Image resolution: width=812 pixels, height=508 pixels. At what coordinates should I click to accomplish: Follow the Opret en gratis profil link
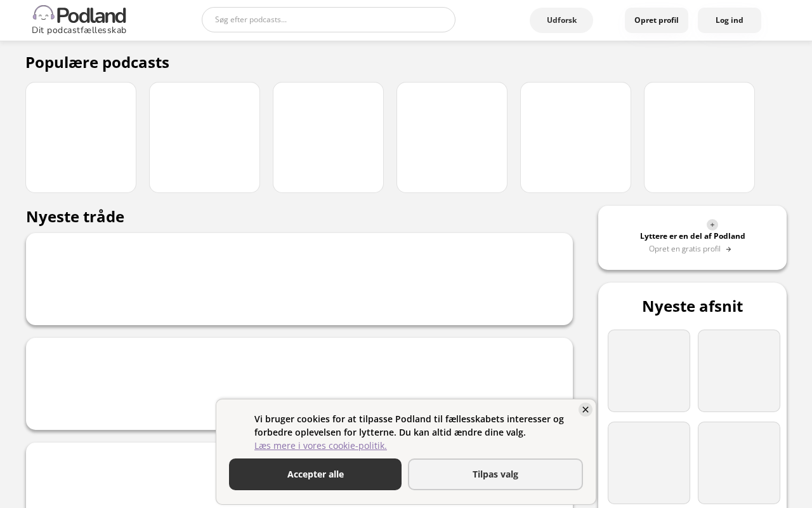(x=684, y=249)
